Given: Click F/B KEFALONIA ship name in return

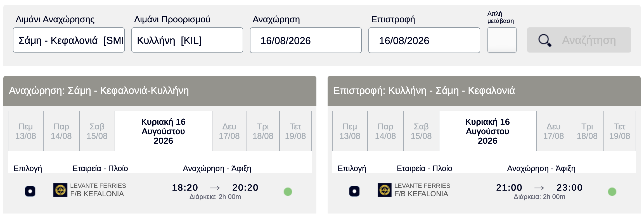Looking at the screenshot, I should click(421, 194).
